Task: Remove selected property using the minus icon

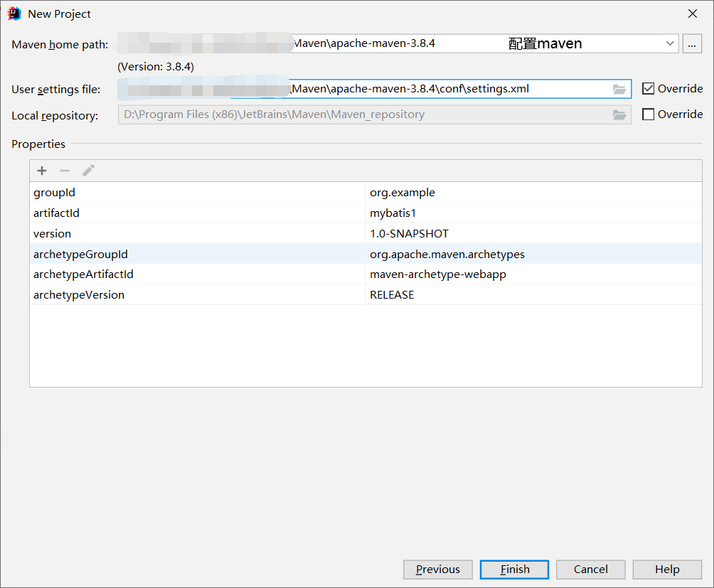Action: (x=65, y=170)
